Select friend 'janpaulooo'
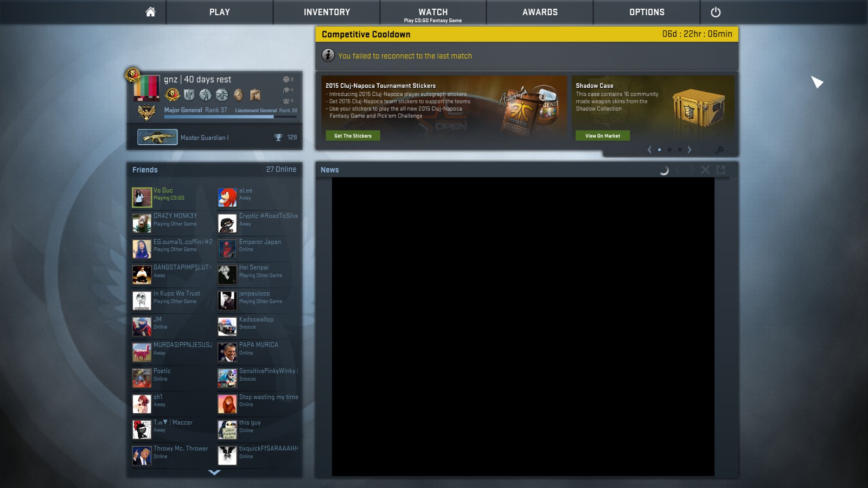The image size is (868, 488). (x=258, y=300)
